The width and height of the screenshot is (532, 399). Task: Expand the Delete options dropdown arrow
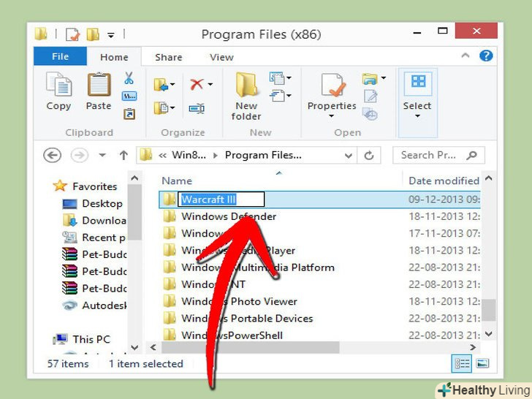210,84
